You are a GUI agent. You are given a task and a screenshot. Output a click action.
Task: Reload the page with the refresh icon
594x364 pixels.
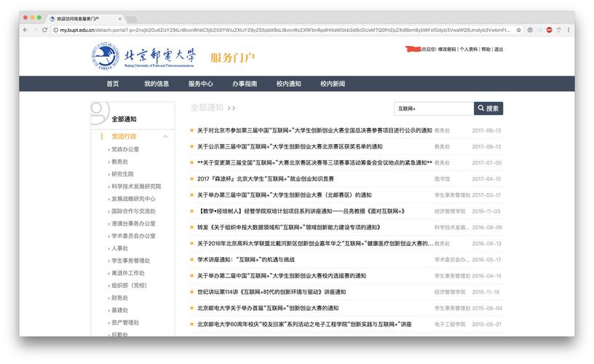pyautogui.click(x=44, y=30)
